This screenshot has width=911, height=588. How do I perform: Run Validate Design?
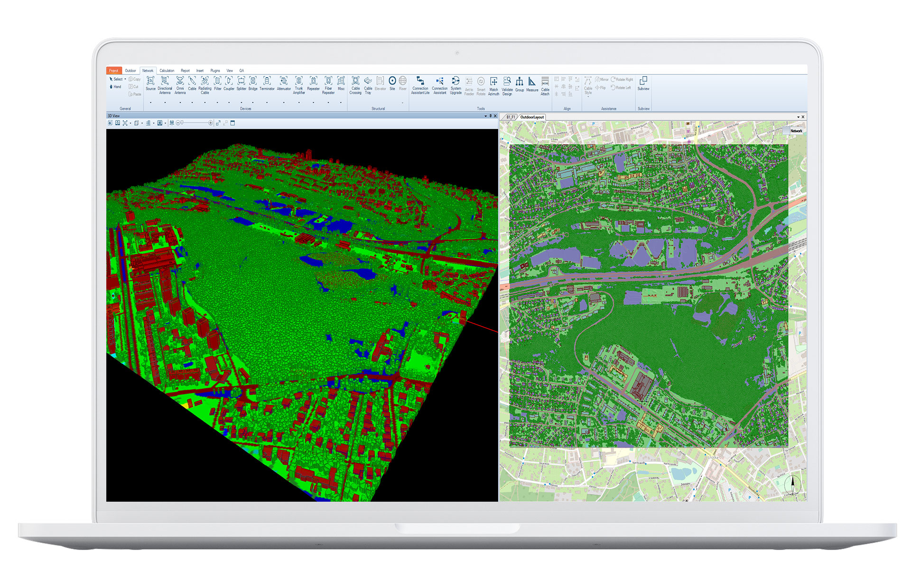pyautogui.click(x=507, y=86)
